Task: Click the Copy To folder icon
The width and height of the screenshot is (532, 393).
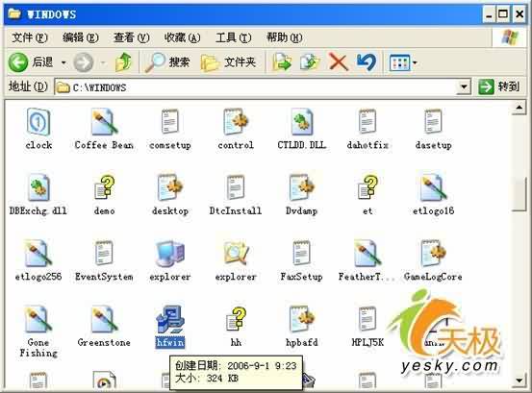Action: coord(310,62)
